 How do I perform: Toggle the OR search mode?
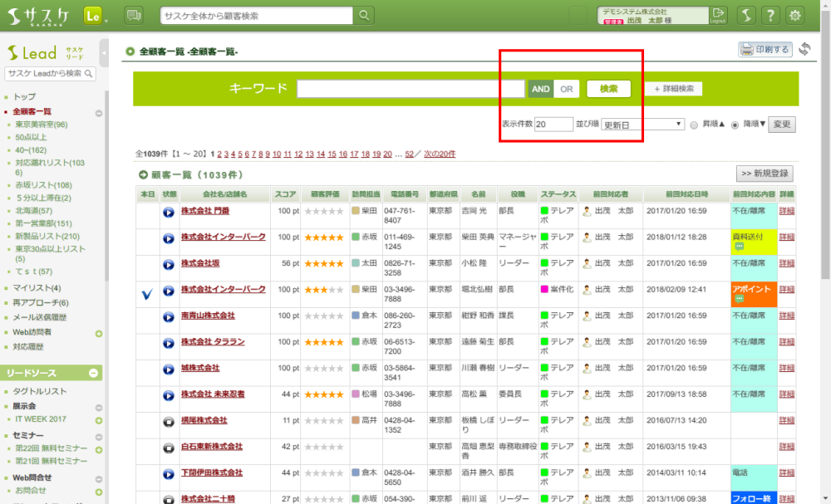click(567, 89)
